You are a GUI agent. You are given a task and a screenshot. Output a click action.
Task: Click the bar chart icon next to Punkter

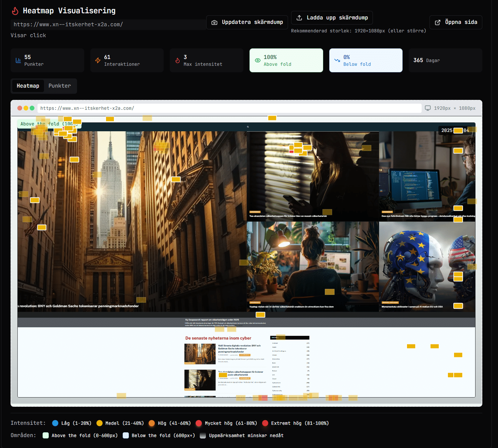coord(18,60)
